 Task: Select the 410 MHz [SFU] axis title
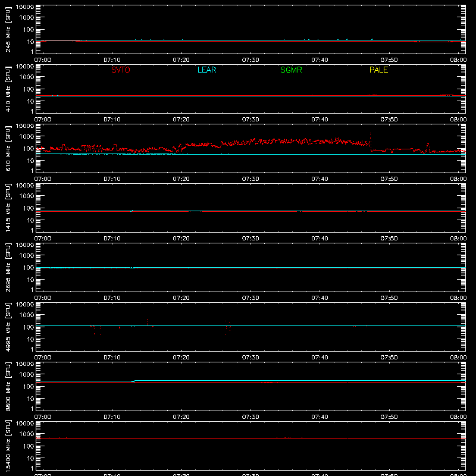(8, 89)
